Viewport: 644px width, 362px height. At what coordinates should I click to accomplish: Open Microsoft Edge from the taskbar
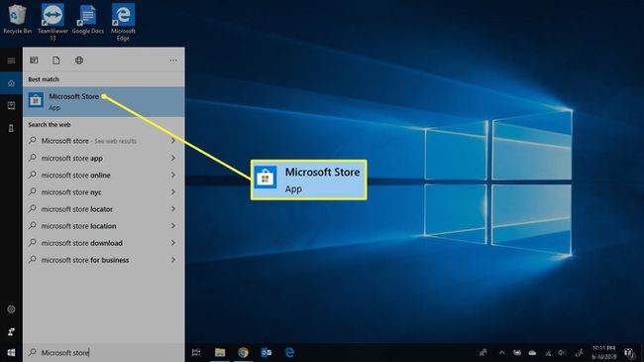(289, 352)
